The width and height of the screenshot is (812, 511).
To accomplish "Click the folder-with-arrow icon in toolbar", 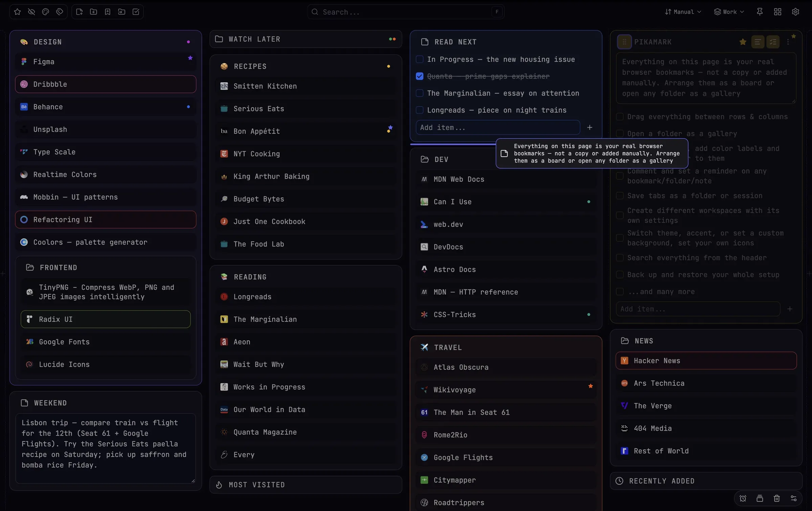I will tap(122, 12).
